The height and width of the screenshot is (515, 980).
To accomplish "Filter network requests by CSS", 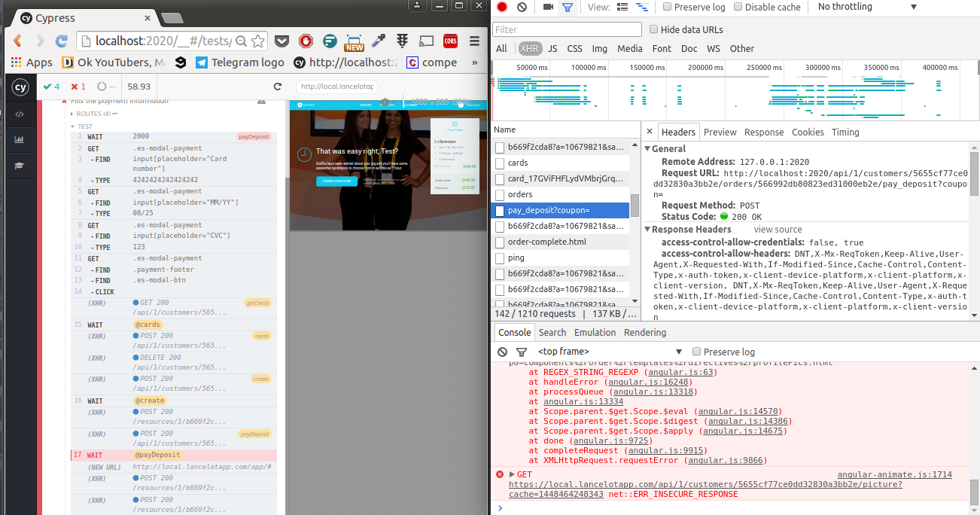I will pyautogui.click(x=574, y=48).
